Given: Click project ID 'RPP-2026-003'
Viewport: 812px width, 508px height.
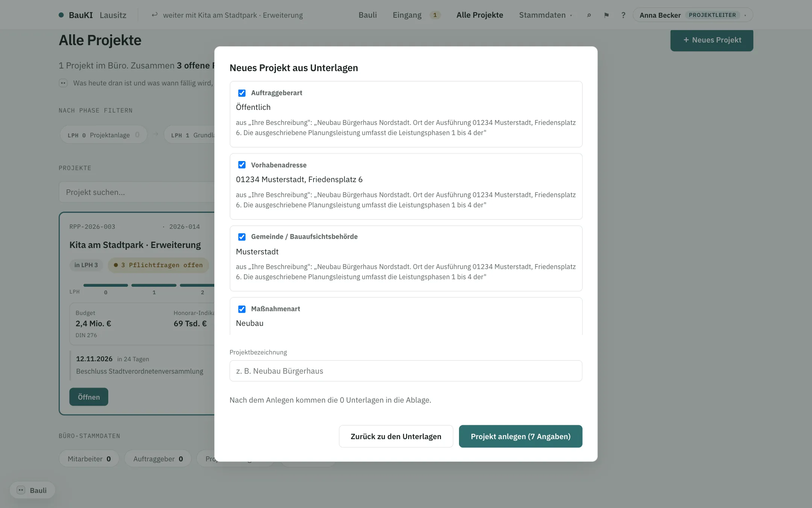Looking at the screenshot, I should [x=92, y=227].
